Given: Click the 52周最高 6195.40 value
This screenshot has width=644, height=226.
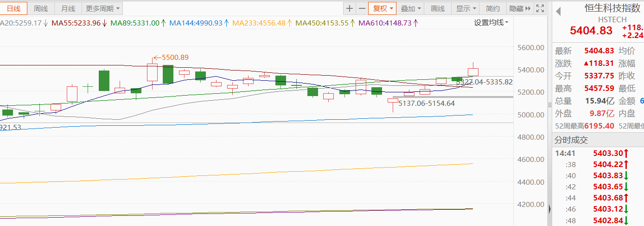Looking at the screenshot, I should coord(599,126).
